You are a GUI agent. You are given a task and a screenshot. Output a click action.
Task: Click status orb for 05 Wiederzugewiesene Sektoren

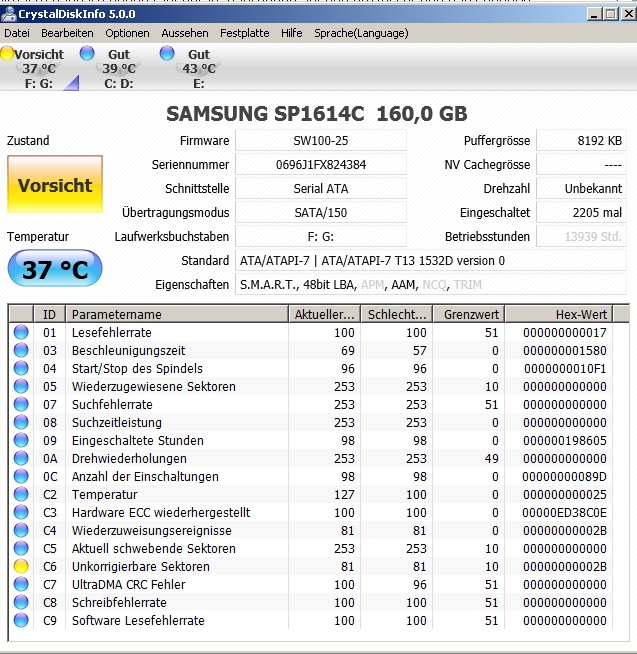point(21,386)
